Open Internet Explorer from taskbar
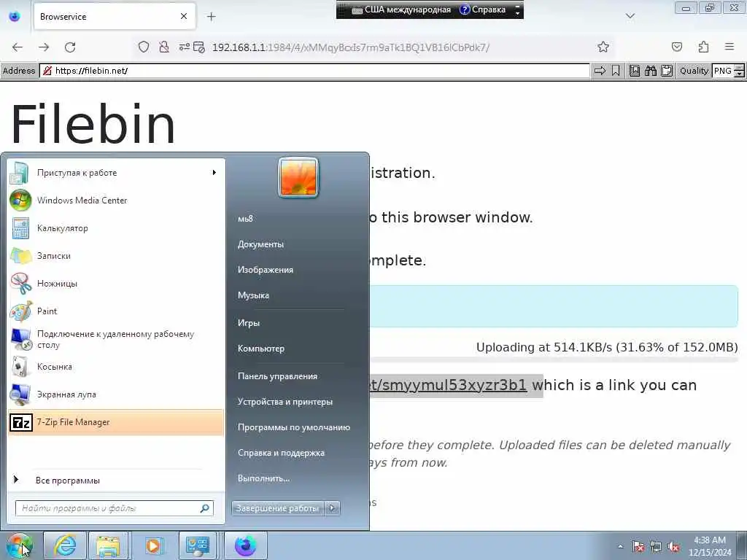This screenshot has height=560, width=747. 65,545
